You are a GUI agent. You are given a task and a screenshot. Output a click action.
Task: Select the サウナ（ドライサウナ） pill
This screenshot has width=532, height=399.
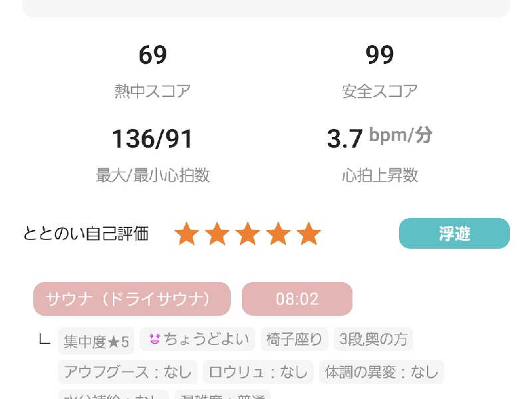coord(132,299)
